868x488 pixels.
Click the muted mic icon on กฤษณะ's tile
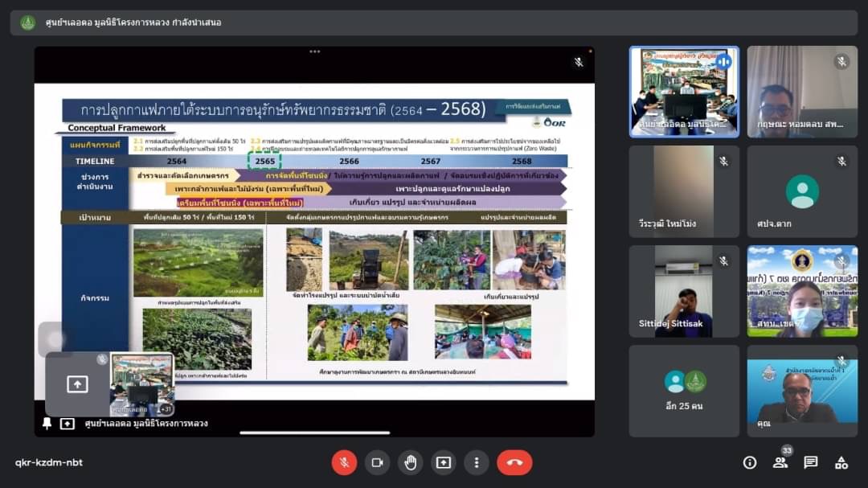click(x=841, y=61)
